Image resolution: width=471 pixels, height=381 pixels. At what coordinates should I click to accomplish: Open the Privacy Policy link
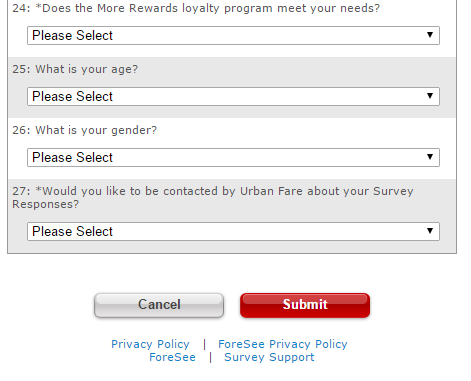pos(150,344)
